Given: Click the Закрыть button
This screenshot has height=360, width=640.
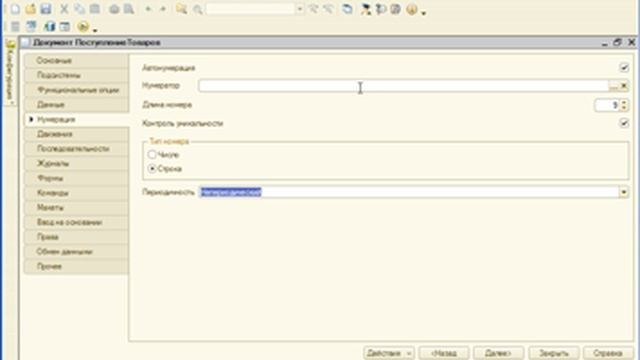Looking at the screenshot, I should 553,353.
